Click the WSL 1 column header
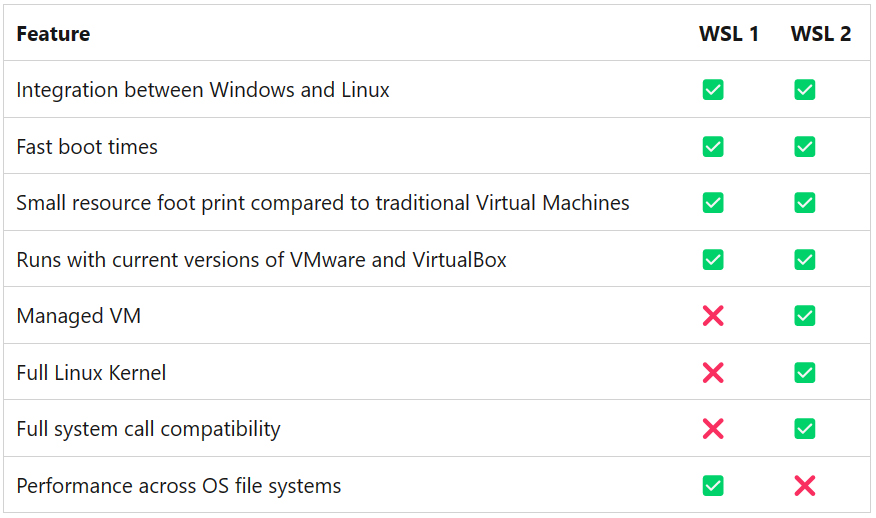Screen dimensions: 876x518 click(x=729, y=34)
